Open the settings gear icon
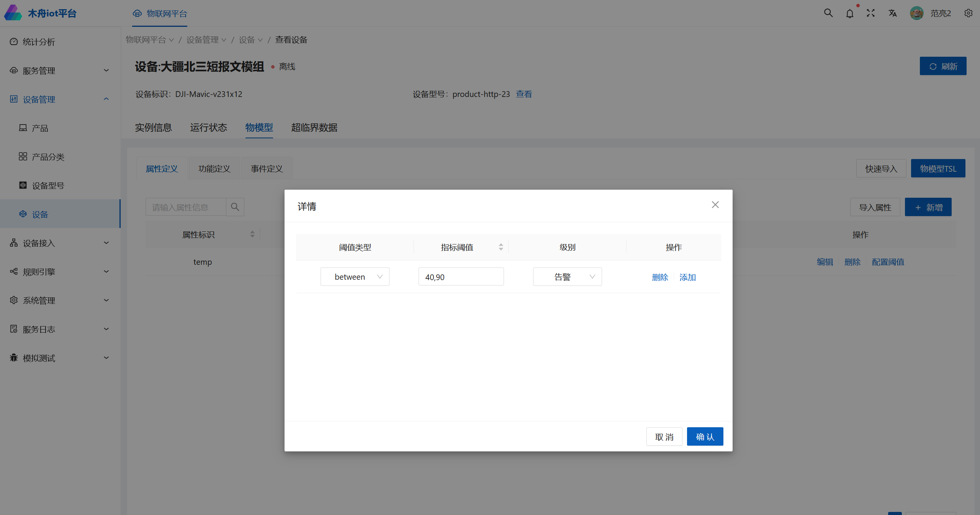The width and height of the screenshot is (980, 515). (968, 13)
